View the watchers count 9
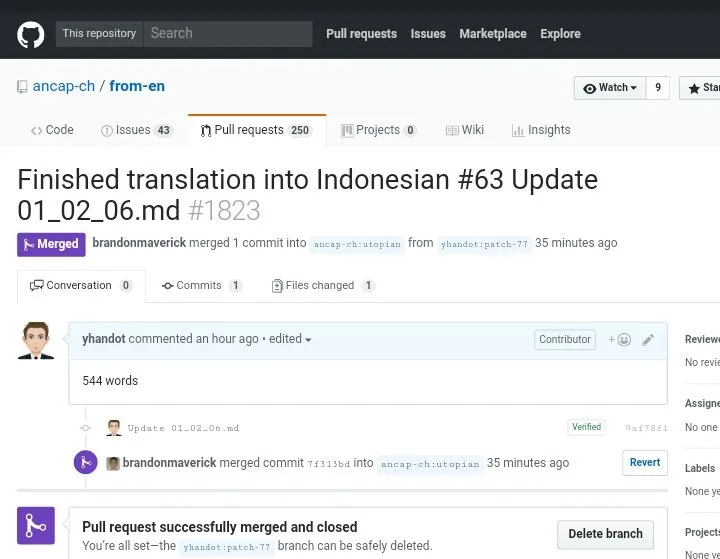 [658, 88]
